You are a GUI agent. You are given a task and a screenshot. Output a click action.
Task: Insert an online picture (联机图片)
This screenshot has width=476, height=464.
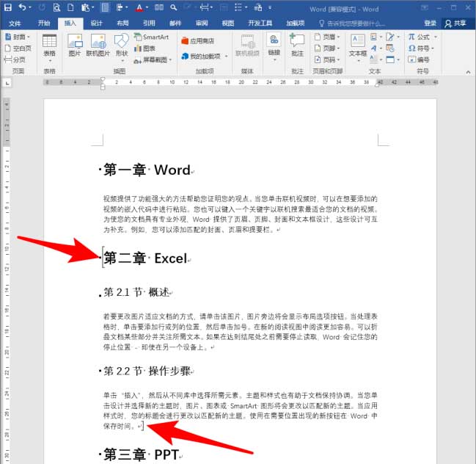[x=98, y=46]
